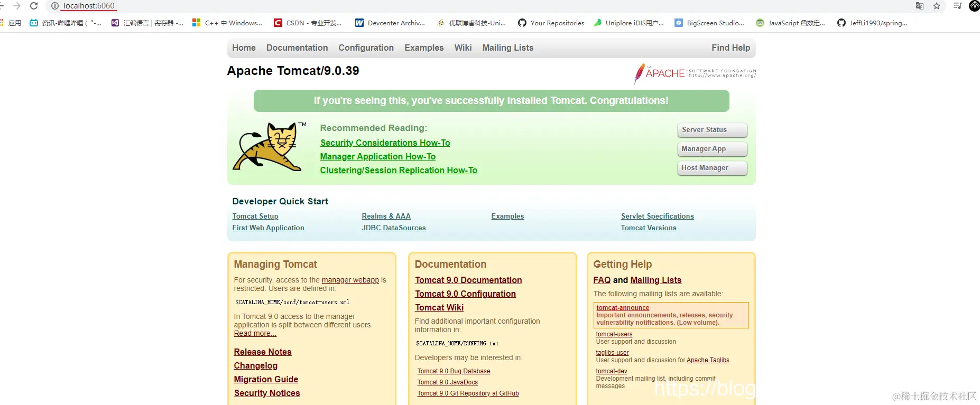Open the 资讯-哔哩哔哩 bookmark
The height and width of the screenshot is (405, 980).
pos(66,23)
